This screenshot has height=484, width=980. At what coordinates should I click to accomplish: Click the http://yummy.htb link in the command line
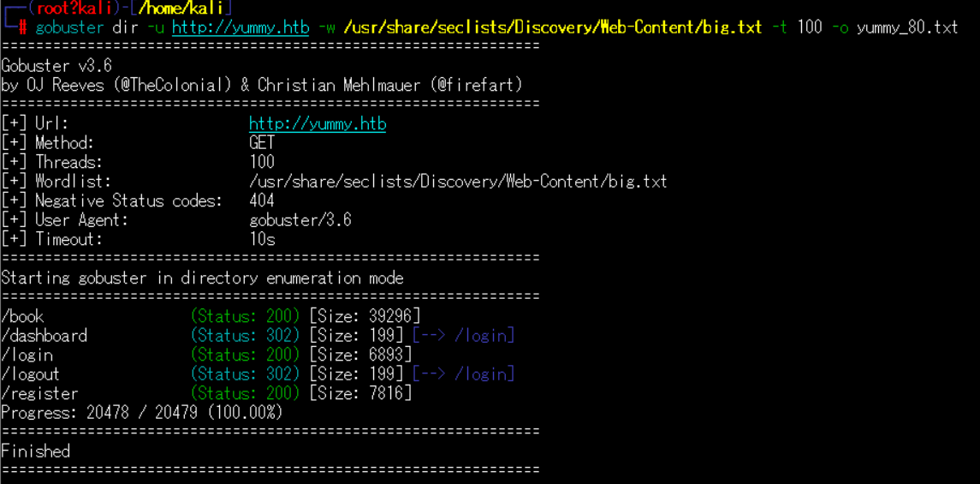pyautogui.click(x=241, y=27)
